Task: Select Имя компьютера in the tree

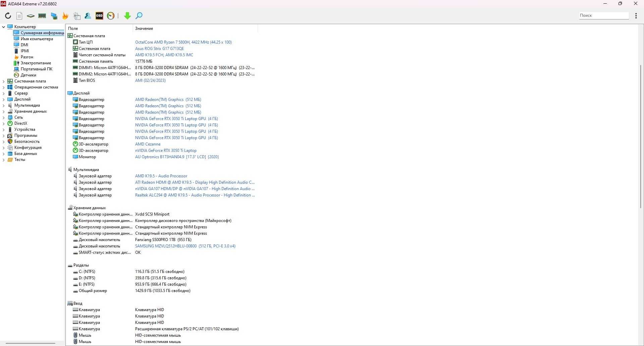Action: point(34,39)
